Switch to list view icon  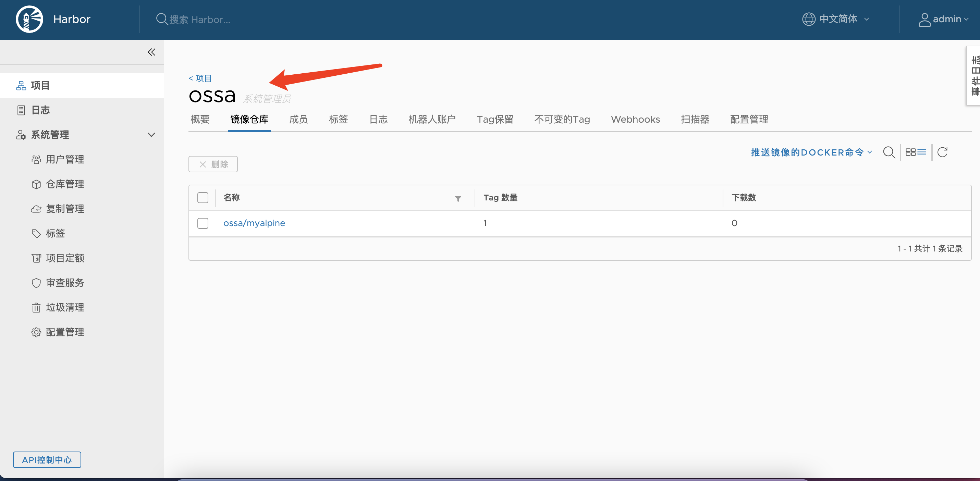pos(921,152)
